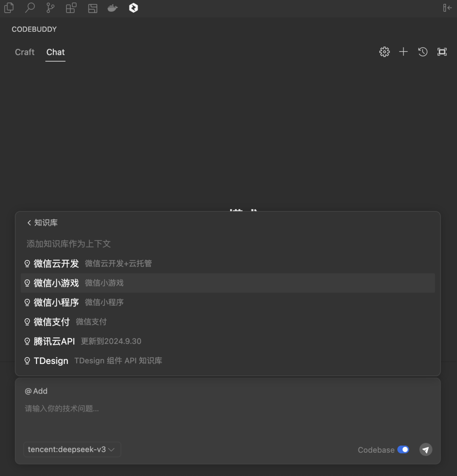Open the Extensions blocks icon
Screen dimensions: 457x476
71,8
